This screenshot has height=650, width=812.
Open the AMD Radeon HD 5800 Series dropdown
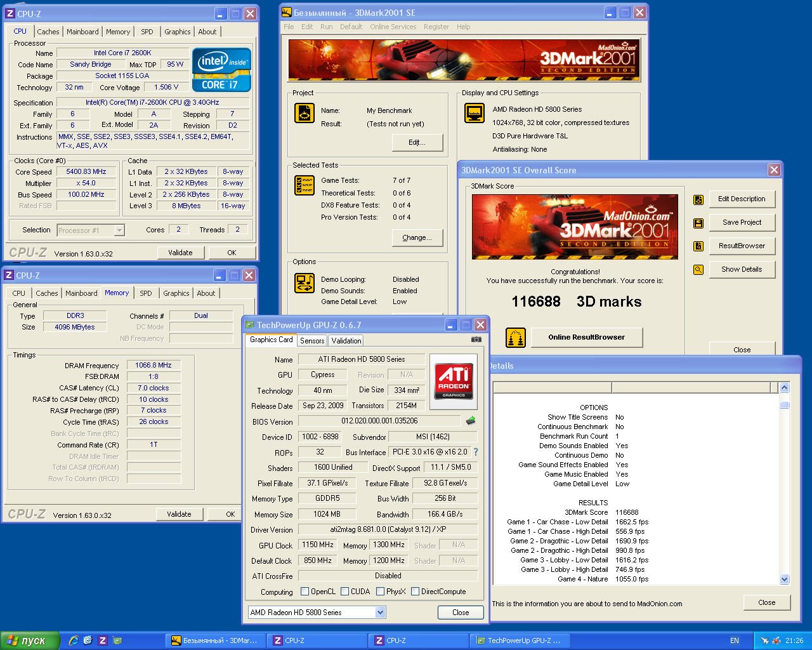click(x=380, y=613)
